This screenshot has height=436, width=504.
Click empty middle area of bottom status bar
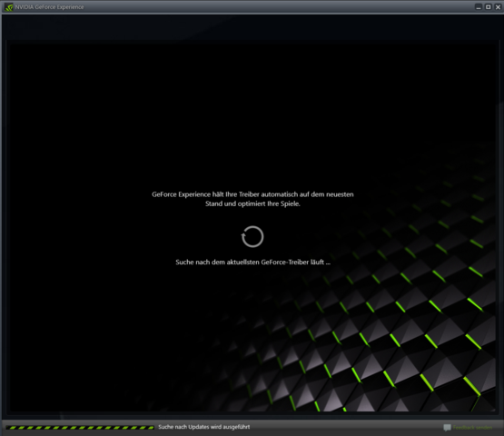click(x=346, y=427)
